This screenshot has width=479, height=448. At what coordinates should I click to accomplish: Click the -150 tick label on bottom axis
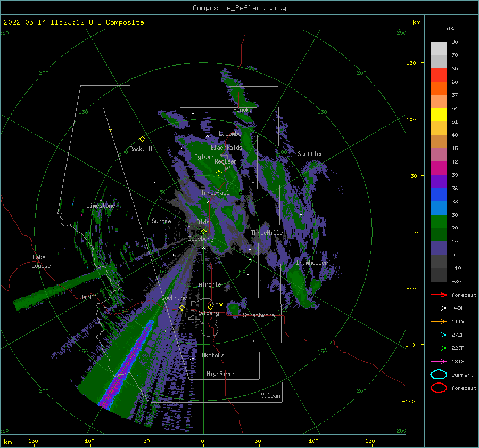click(x=31, y=441)
